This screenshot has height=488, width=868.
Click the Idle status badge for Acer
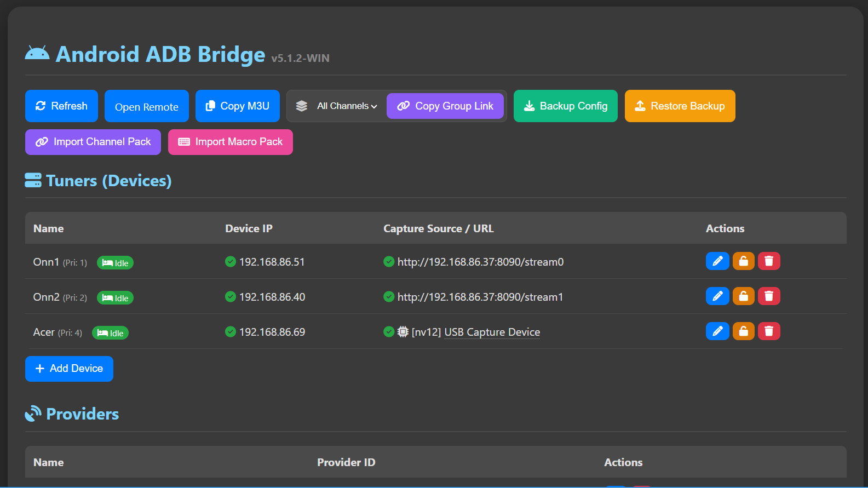(110, 333)
